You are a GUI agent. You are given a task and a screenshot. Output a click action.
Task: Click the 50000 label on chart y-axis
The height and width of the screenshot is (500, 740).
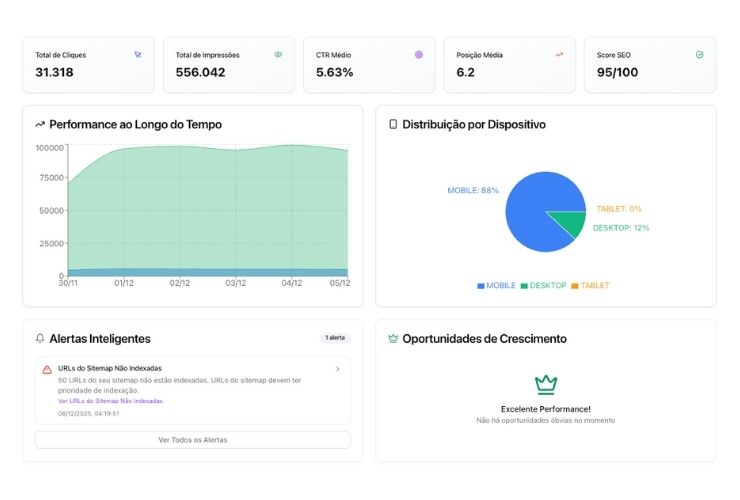pos(51,211)
